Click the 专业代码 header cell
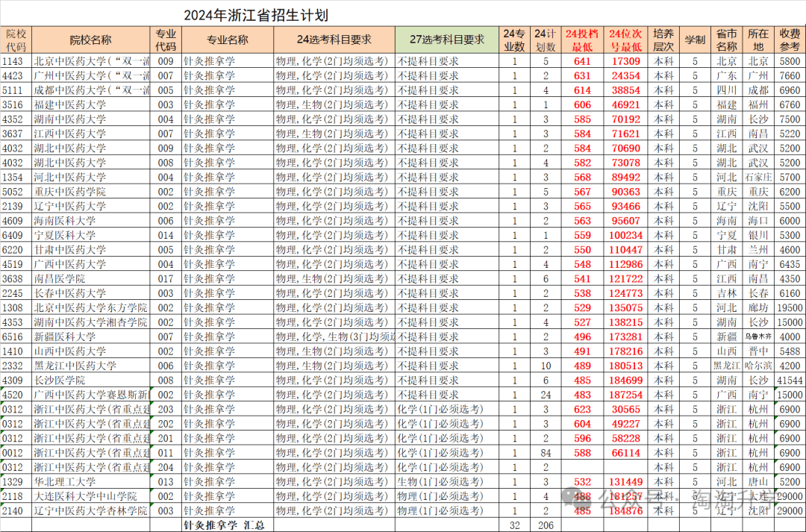 coord(166,40)
